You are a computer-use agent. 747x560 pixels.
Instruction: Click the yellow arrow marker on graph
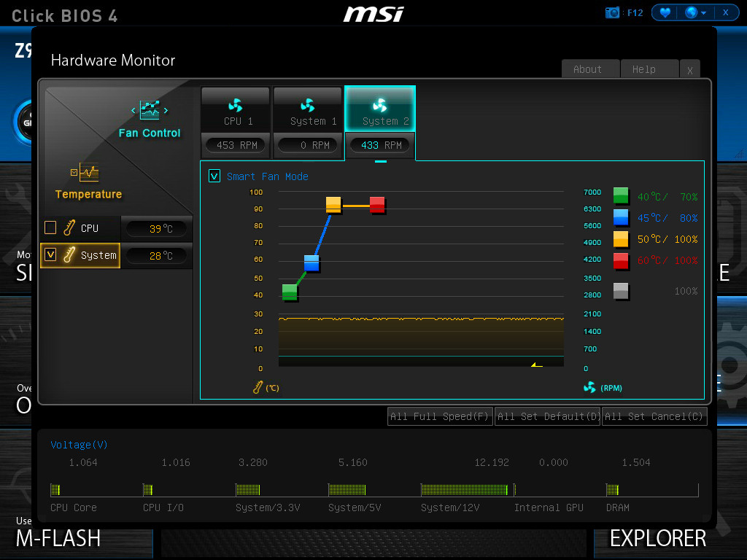536,365
